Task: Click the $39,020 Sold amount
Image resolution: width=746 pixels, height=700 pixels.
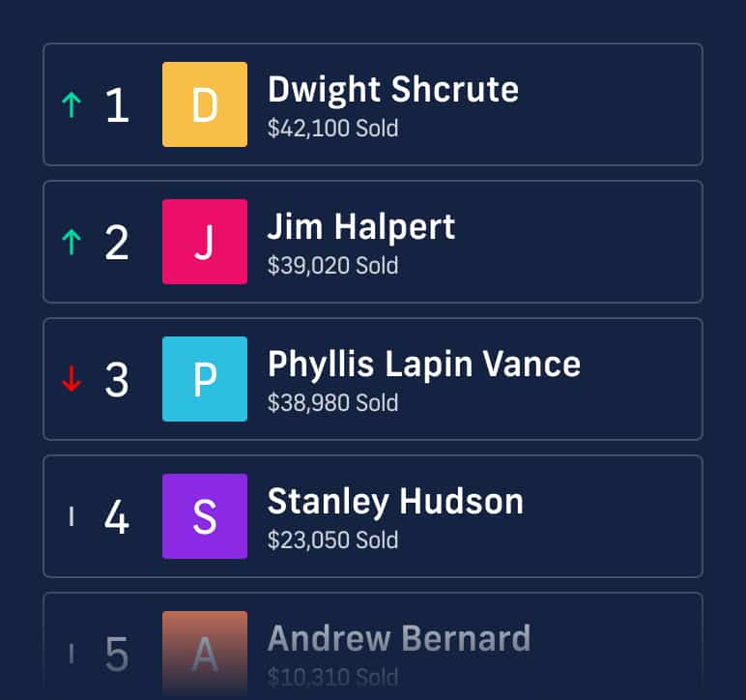Action: point(332,266)
